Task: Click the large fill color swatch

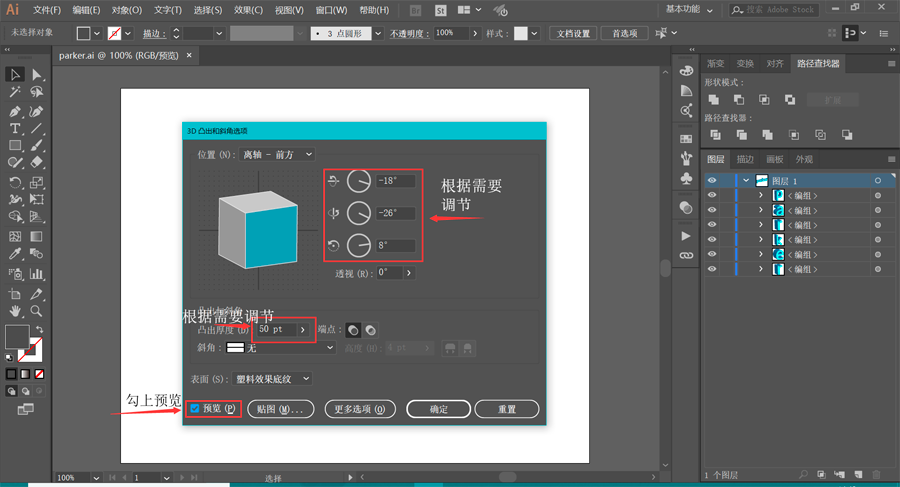Action: pos(17,337)
